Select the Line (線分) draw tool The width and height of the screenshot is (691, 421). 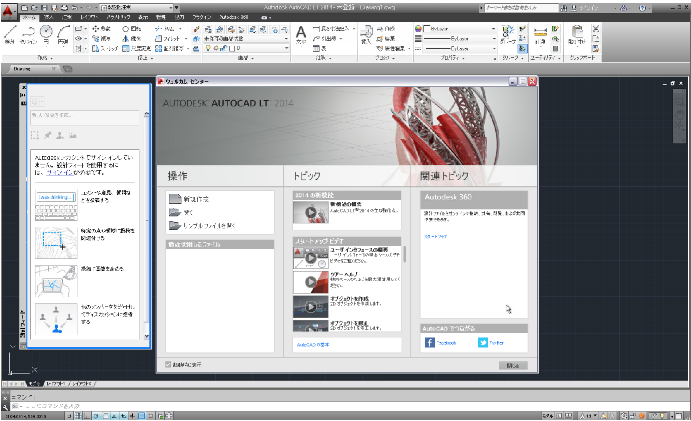(10, 35)
